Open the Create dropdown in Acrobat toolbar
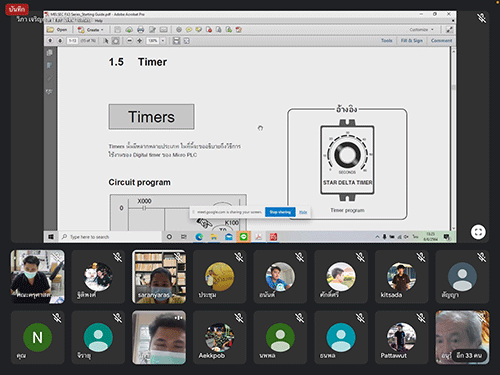500x375 pixels. click(x=90, y=30)
